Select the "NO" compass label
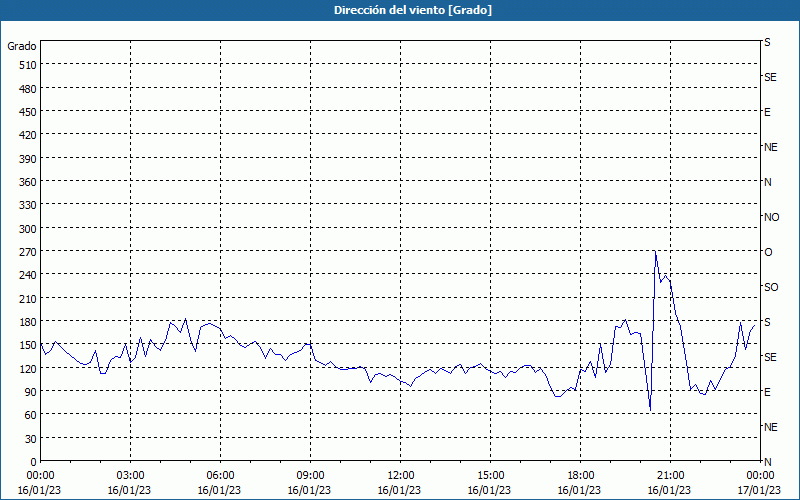800x500 pixels. pyautogui.click(x=771, y=217)
